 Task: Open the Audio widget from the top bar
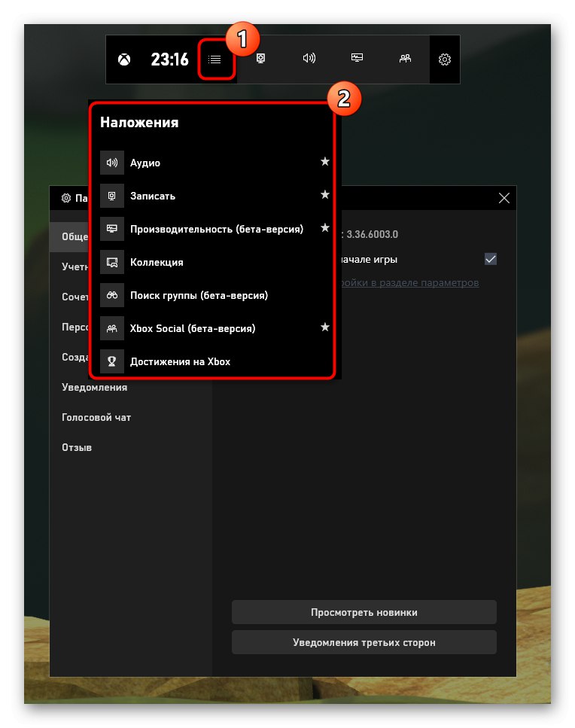pos(309,58)
